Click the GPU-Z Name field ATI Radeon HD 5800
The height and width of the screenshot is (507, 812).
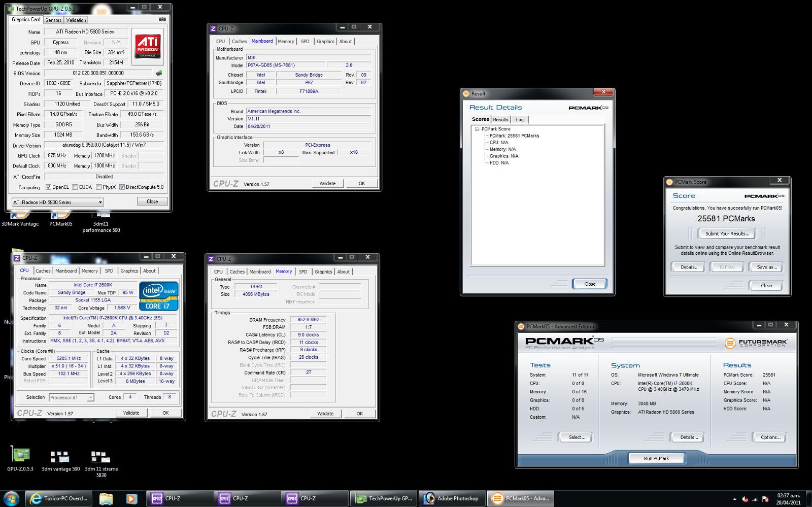point(85,31)
